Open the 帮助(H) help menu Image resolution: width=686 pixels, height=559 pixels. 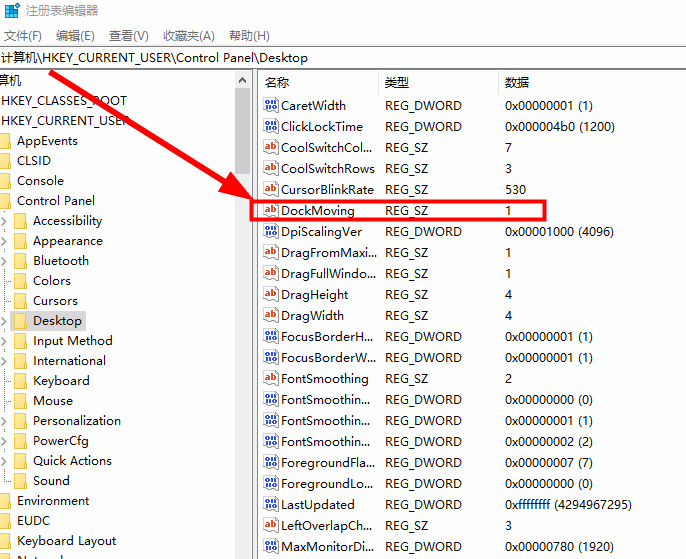coord(249,36)
